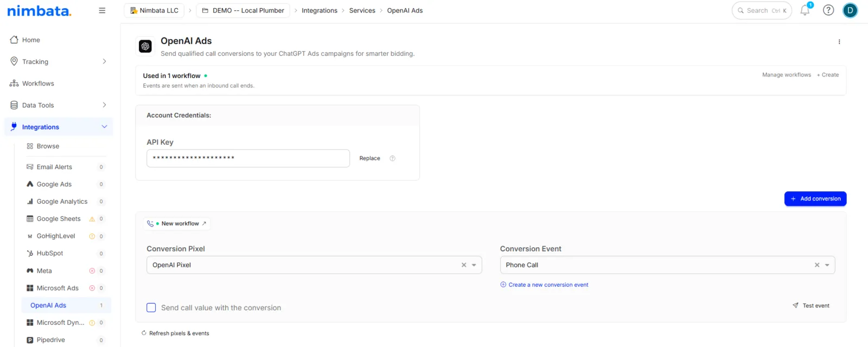The width and height of the screenshot is (868, 347).
Task: Click the API Key help icon
Action: click(392, 158)
